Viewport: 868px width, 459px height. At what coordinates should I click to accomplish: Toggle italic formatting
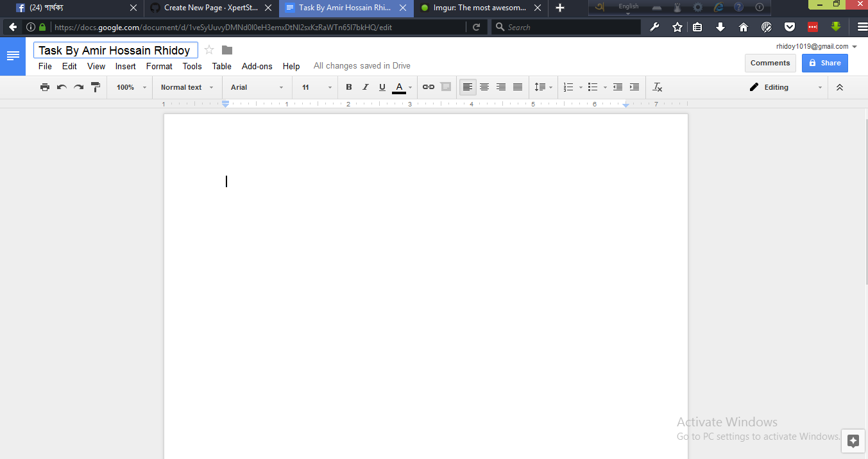click(x=366, y=87)
